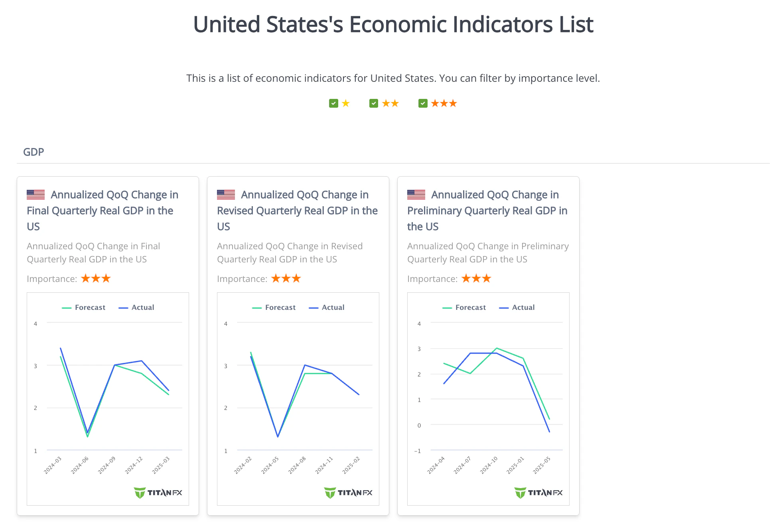This screenshot has height=532, width=777.
Task: Click the page title United States's Economic Indicators List
Action: (393, 24)
